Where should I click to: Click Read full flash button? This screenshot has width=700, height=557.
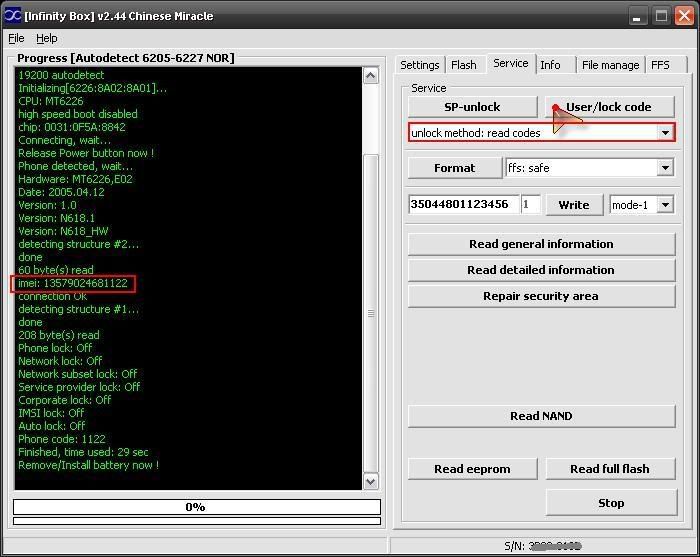610,469
